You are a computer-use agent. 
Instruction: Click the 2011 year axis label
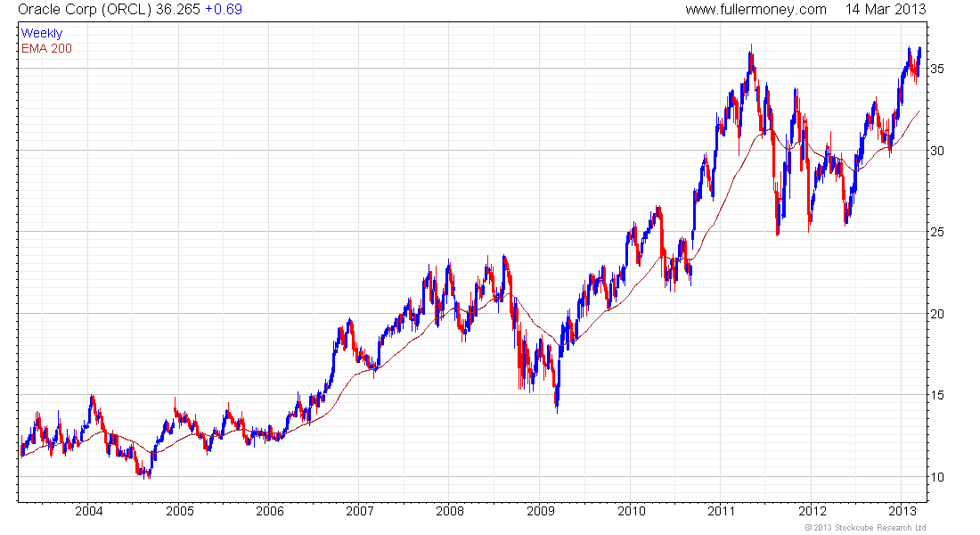722,511
